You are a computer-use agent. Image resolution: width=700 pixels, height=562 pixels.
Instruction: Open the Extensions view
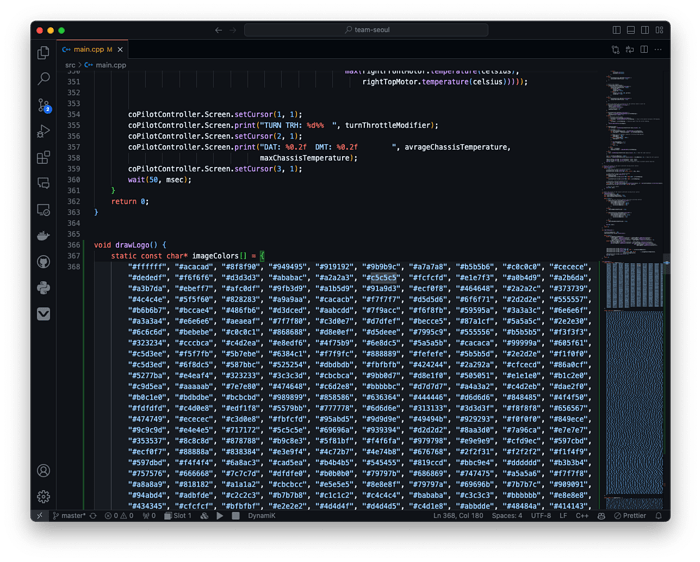point(43,157)
